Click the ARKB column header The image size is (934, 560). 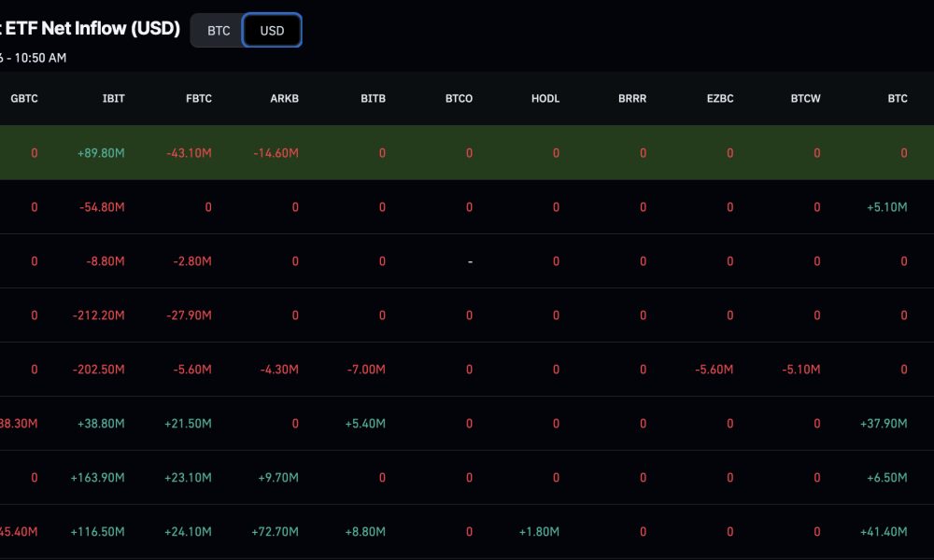(x=284, y=99)
